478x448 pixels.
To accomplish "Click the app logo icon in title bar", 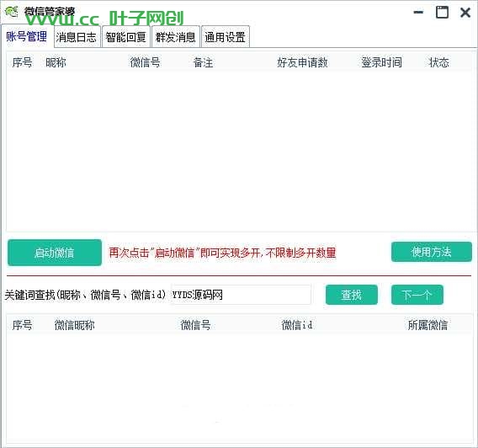I will coord(12,12).
